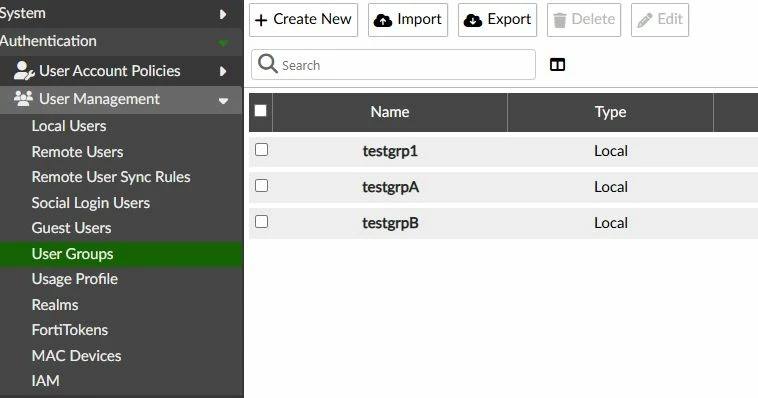Image resolution: width=758 pixels, height=398 pixels.
Task: Click User Account Policies label
Action: coord(110,71)
